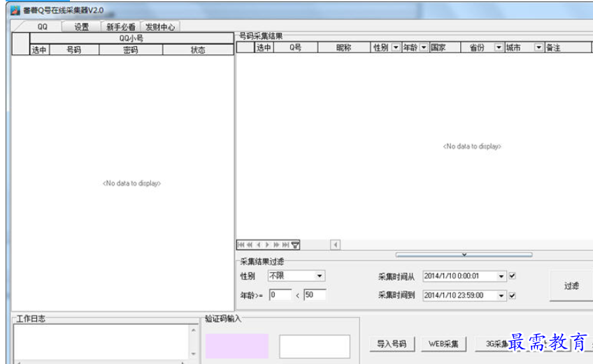Click the 国家 column header

pyautogui.click(x=445, y=48)
